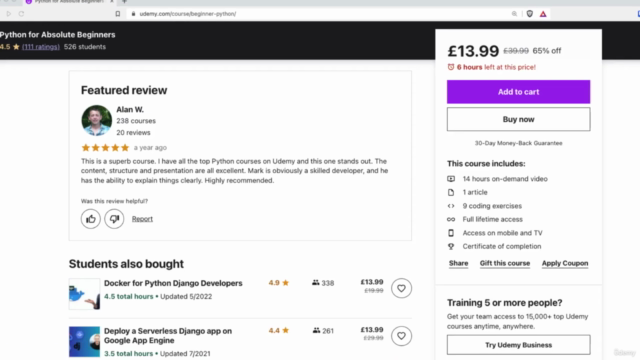
Task: Wishlist heart for Deploy a Serverless Django app
Action: pos(401,336)
